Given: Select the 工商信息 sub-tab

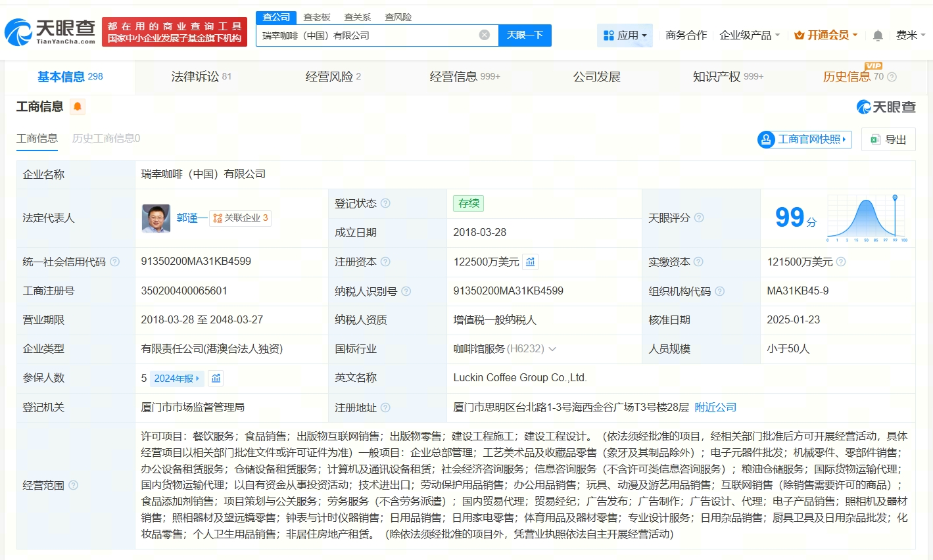Looking at the screenshot, I should pyautogui.click(x=37, y=139).
